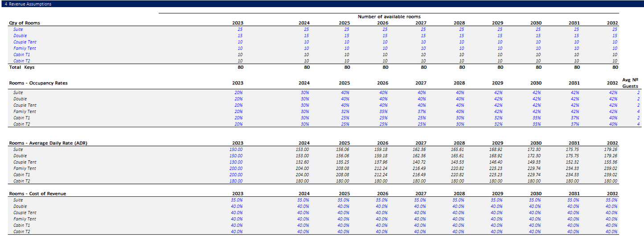Click the "Number of available rooms" heading

[389, 17]
